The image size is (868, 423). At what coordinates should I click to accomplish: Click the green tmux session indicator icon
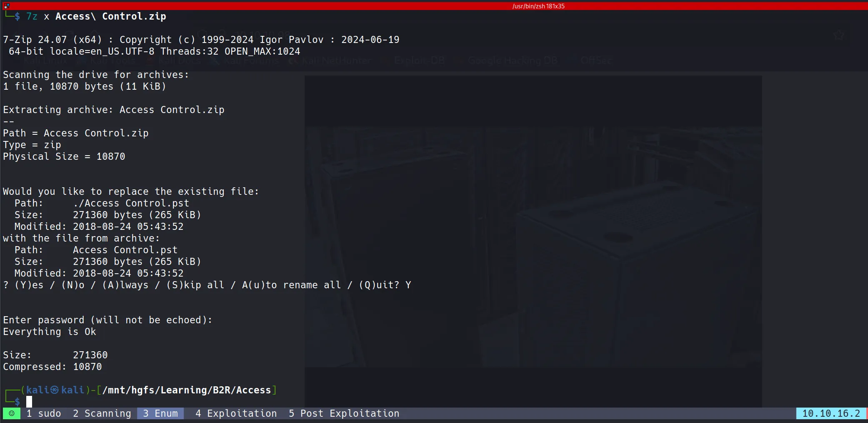pyautogui.click(x=12, y=413)
